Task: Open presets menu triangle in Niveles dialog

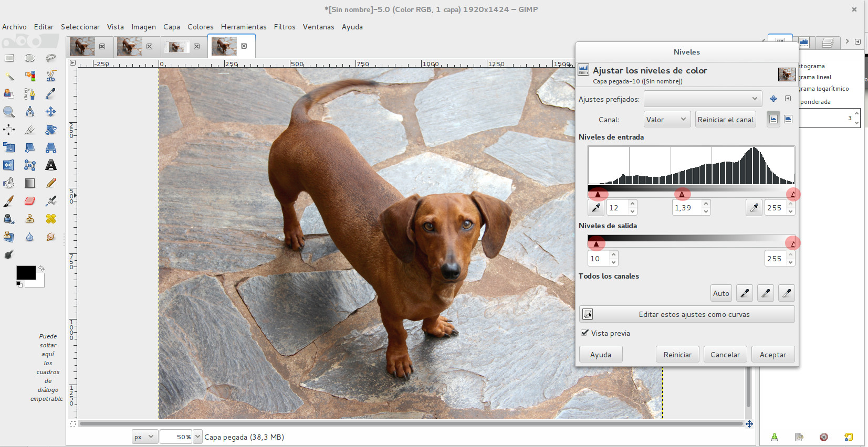Action: point(788,99)
